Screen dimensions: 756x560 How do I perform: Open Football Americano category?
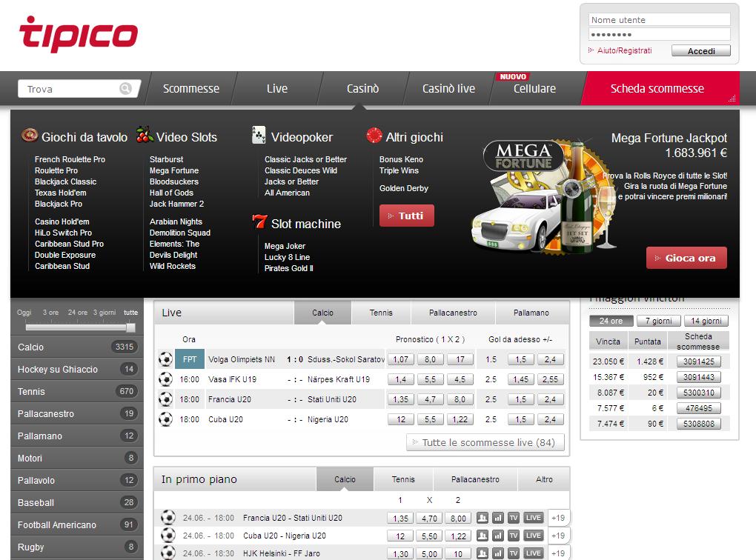pos(77,525)
